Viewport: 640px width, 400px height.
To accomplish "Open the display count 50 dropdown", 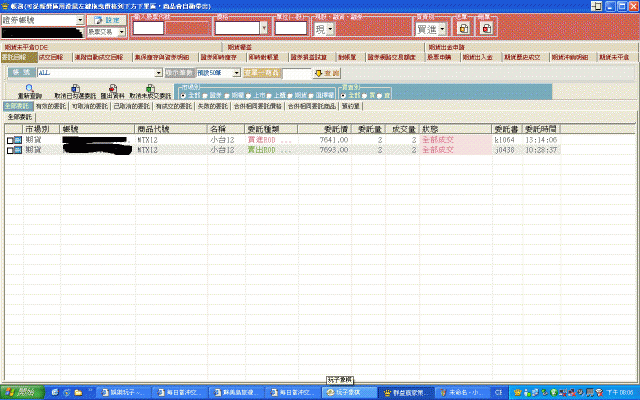I will pyautogui.click(x=236, y=73).
